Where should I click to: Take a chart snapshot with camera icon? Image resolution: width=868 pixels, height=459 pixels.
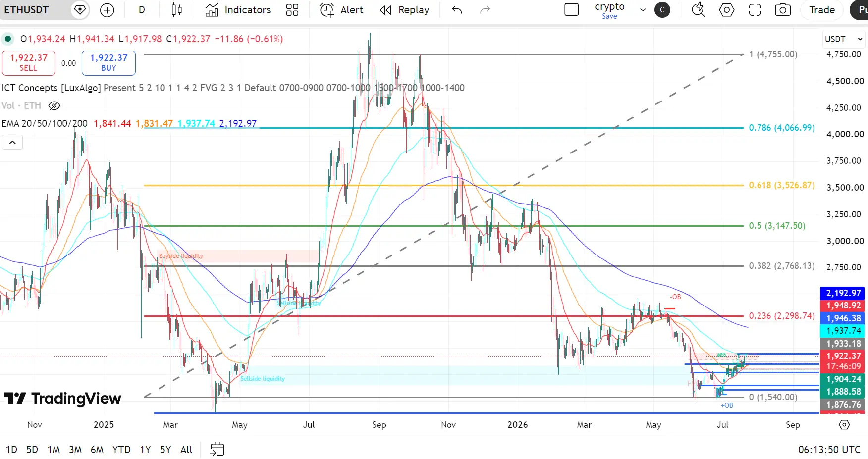pyautogui.click(x=783, y=10)
